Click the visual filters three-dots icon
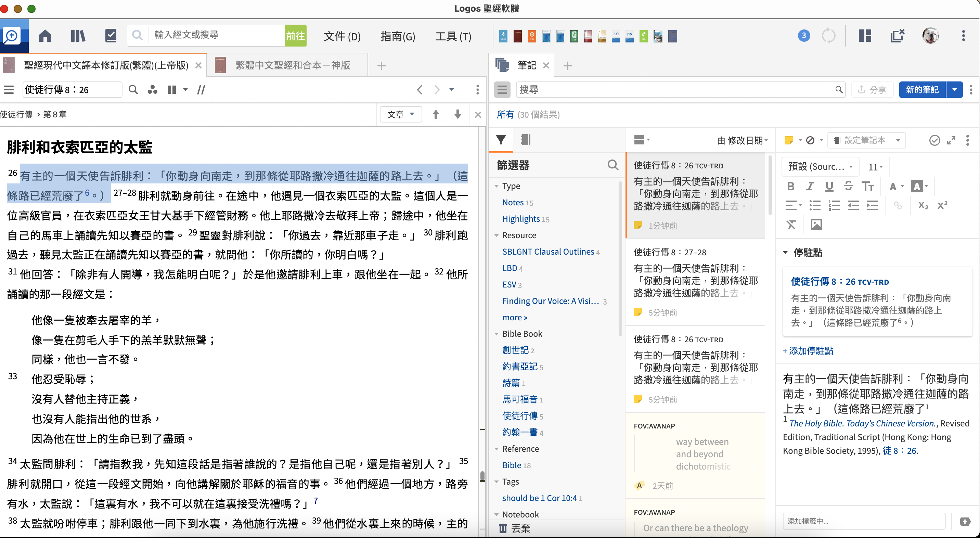The width and height of the screenshot is (980, 538). (x=153, y=90)
